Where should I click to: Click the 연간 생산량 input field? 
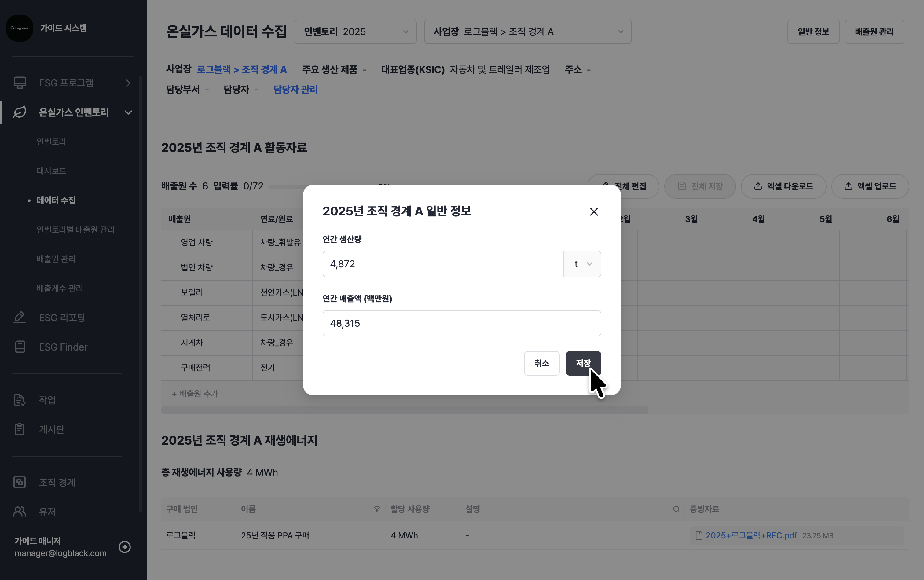point(443,264)
